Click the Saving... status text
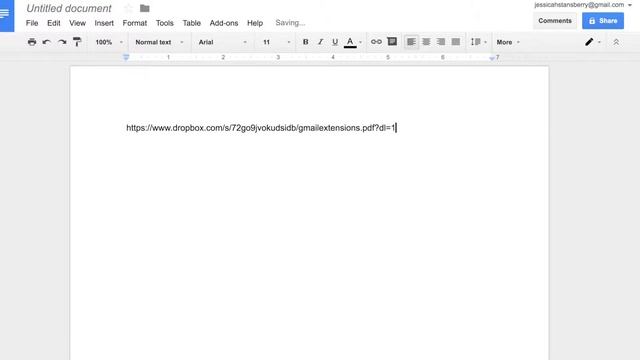 pyautogui.click(x=290, y=23)
